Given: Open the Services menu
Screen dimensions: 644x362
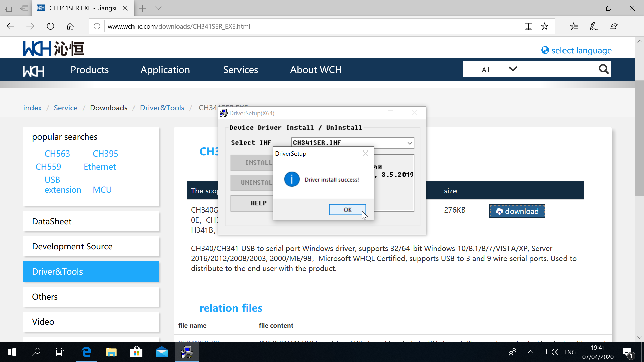Looking at the screenshot, I should 240,70.
